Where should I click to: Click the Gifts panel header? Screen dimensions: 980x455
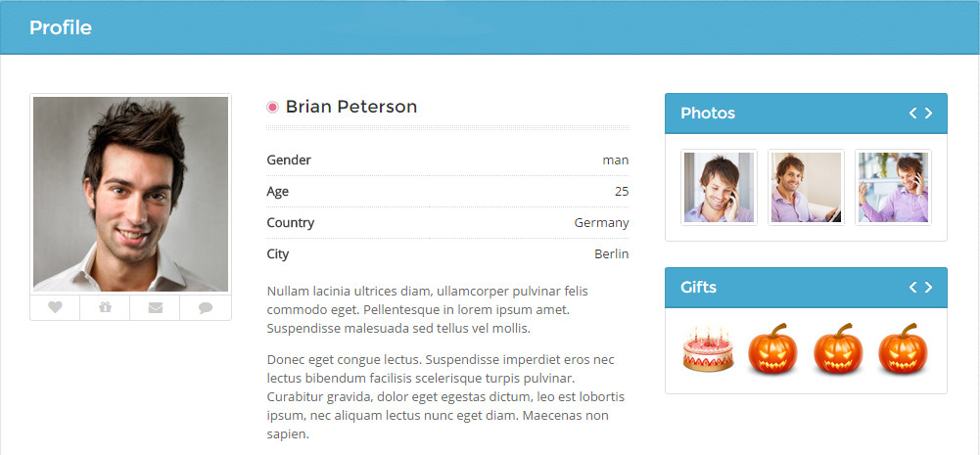[x=807, y=288]
